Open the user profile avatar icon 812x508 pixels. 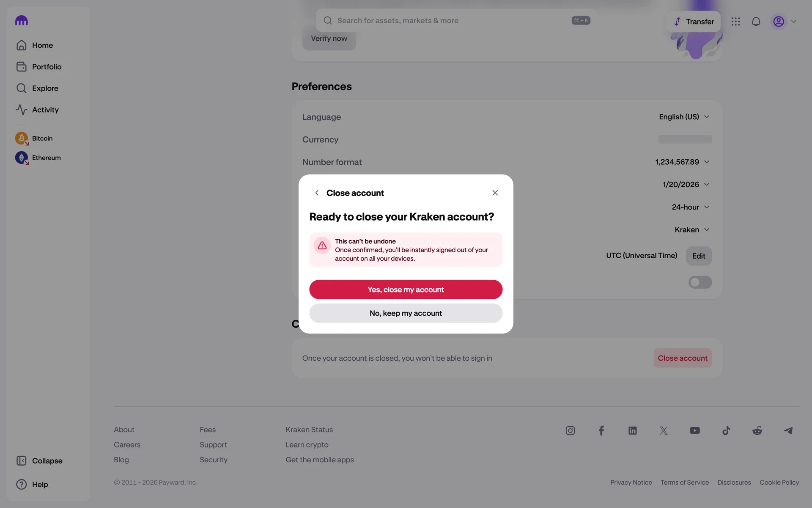click(779, 22)
